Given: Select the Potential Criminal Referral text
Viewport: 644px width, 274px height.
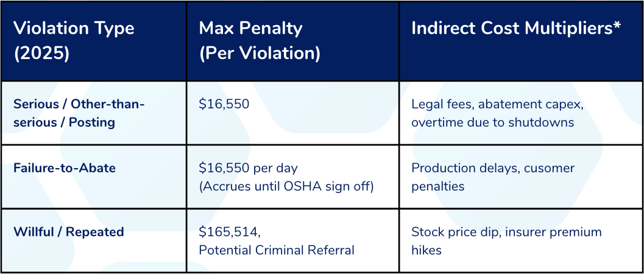Looking at the screenshot, I should [x=277, y=250].
